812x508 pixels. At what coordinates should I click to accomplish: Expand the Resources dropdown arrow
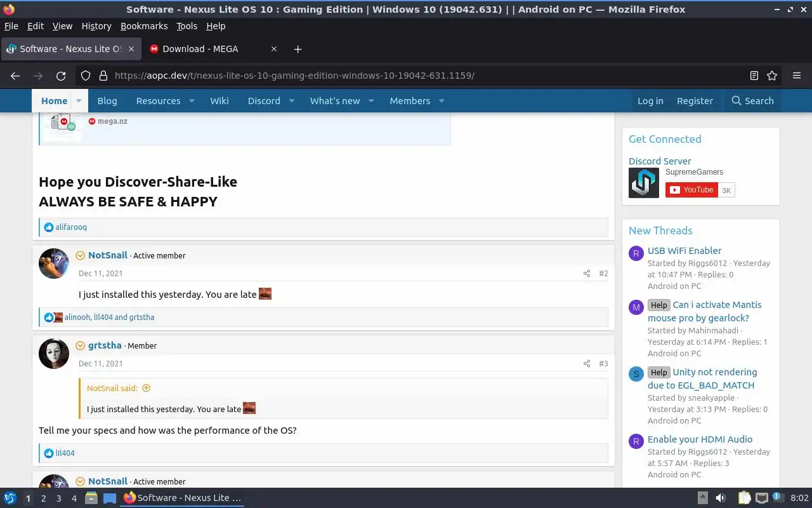pyautogui.click(x=192, y=101)
